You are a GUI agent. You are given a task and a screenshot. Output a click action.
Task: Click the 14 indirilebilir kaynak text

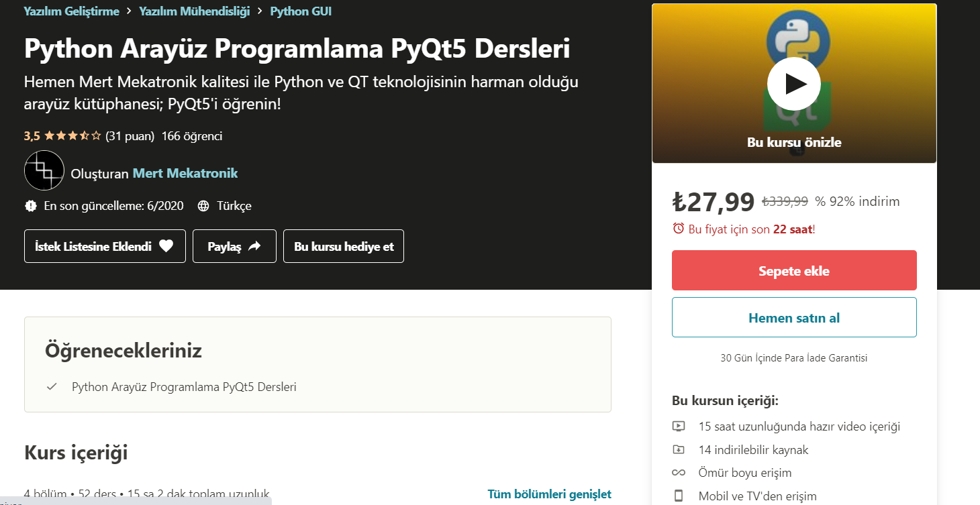pos(754,450)
